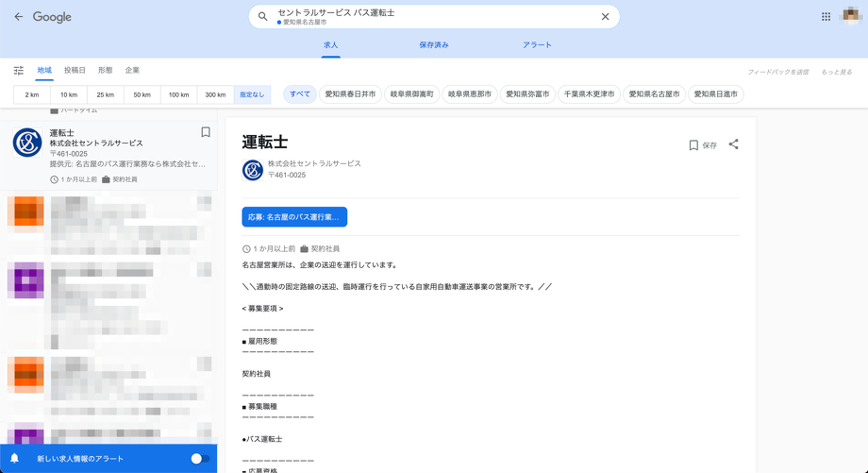The width and height of the screenshot is (868, 473).
Task: Click the job search input field
Action: pyautogui.click(x=434, y=17)
